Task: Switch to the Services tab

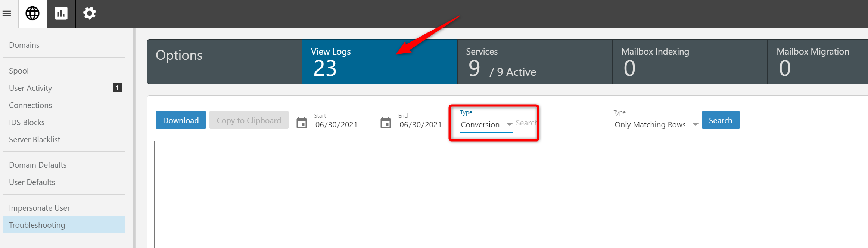Action: (534, 62)
